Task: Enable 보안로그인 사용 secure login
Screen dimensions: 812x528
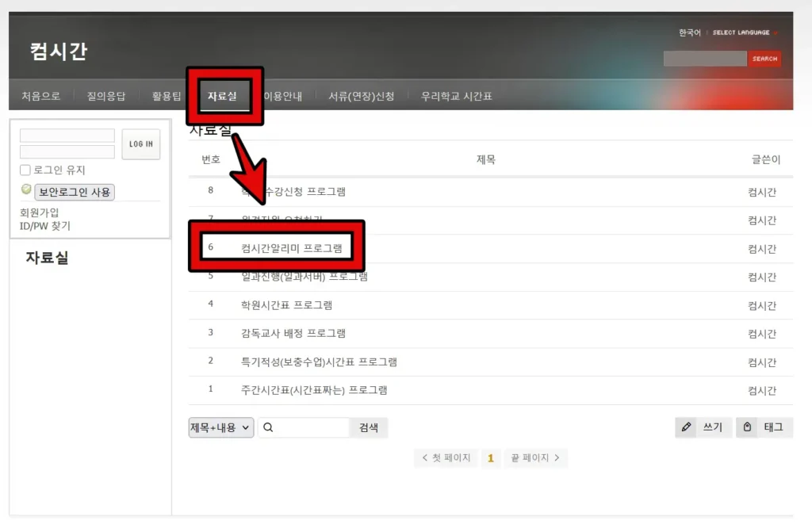Action: point(75,192)
